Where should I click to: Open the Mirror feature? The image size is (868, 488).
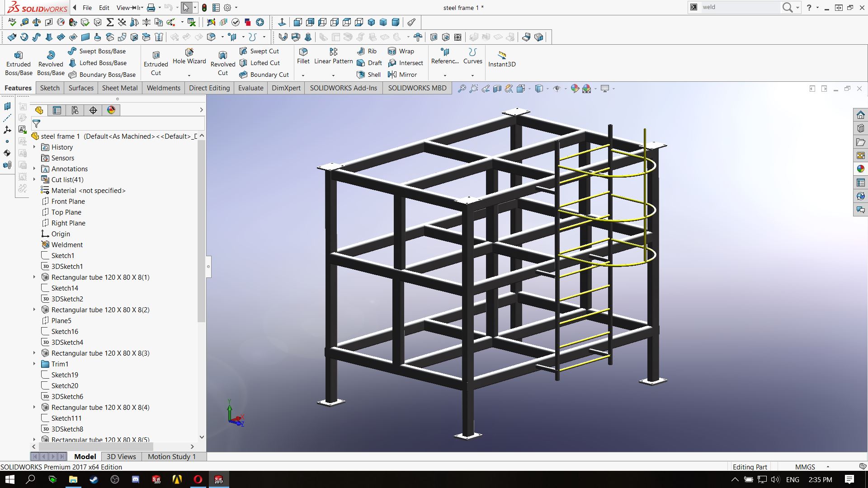pyautogui.click(x=402, y=75)
